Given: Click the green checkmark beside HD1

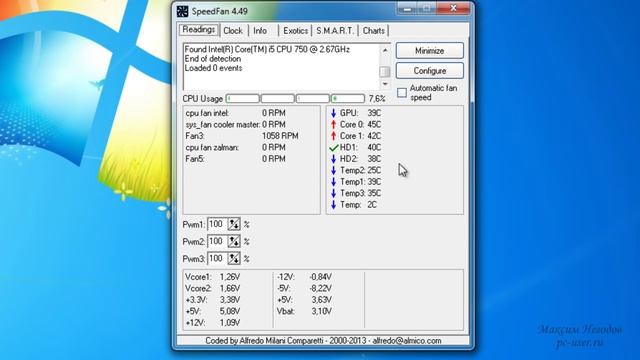Looking at the screenshot, I should 333,147.
